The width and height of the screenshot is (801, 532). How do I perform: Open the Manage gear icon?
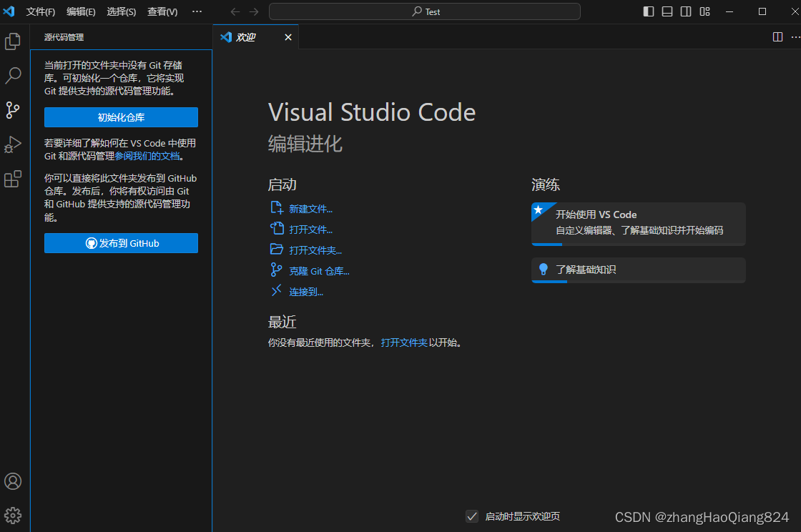(13, 515)
